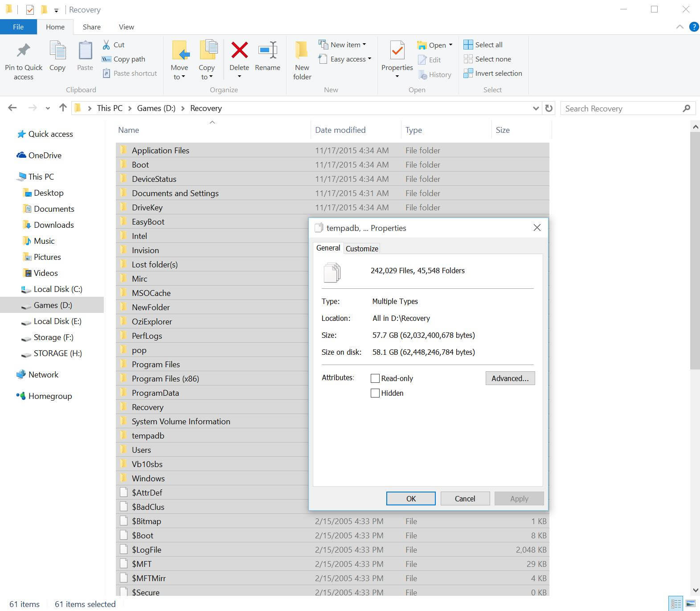Enable the Read-only attribute checkbox
Viewport: 700px width, 611px height.
point(375,378)
